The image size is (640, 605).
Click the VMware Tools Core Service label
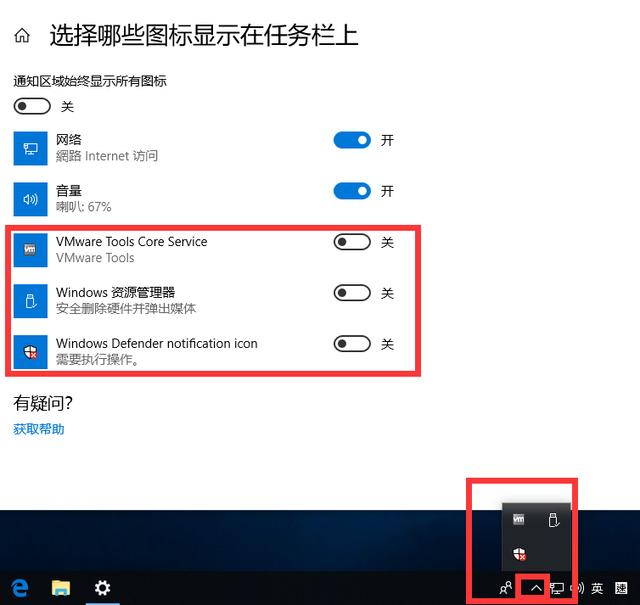coord(131,242)
